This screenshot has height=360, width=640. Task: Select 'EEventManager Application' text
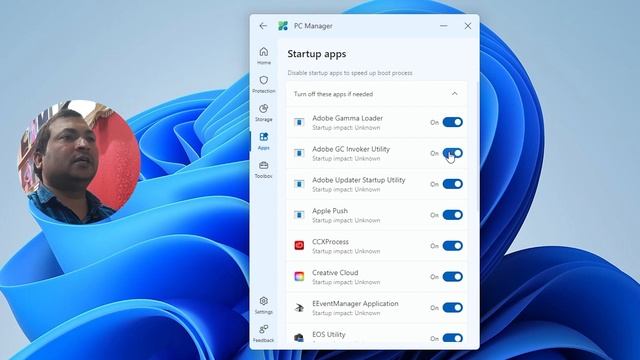pos(355,304)
